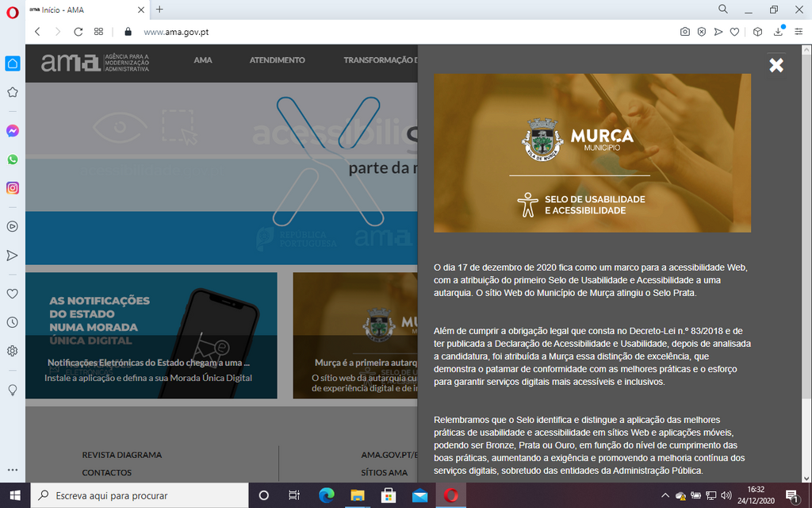
Task: Open My Flow arrow in sidebar
Action: [13, 256]
